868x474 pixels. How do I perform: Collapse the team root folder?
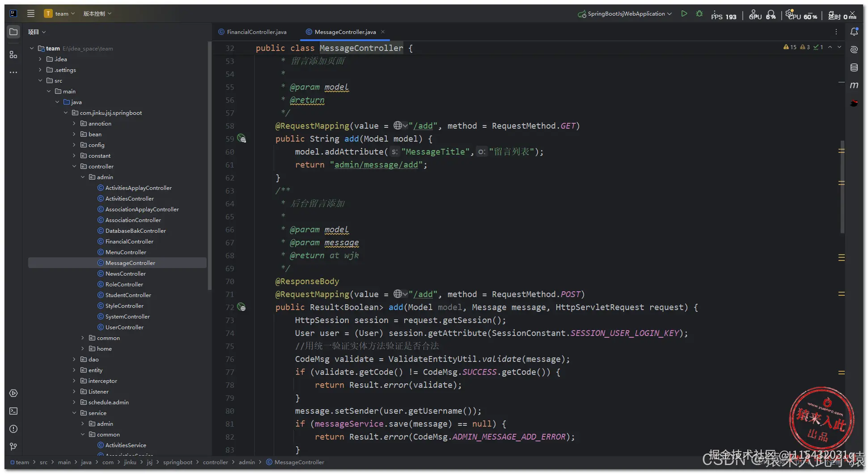32,48
